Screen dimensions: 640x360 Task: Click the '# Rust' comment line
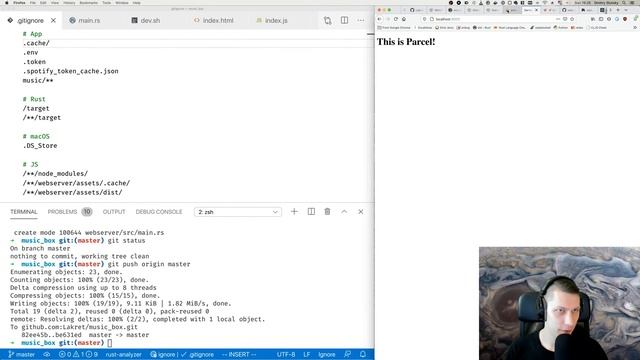click(34, 99)
